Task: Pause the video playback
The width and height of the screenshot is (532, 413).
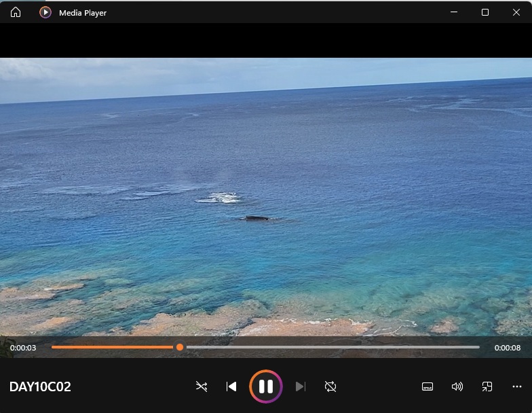Action: pyautogui.click(x=266, y=387)
